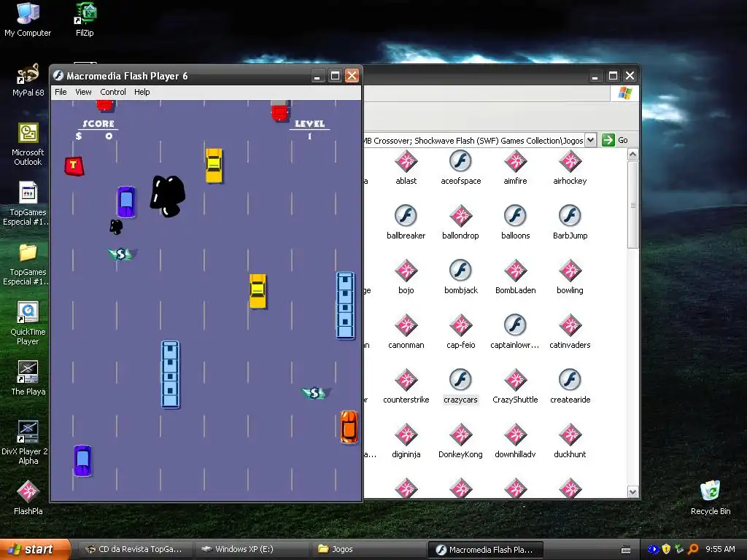Select the ballbreaker Flash file

pyautogui.click(x=406, y=216)
